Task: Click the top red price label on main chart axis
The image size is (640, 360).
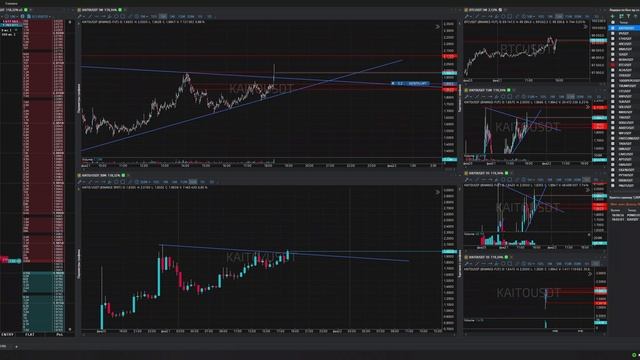Action: coord(449,56)
